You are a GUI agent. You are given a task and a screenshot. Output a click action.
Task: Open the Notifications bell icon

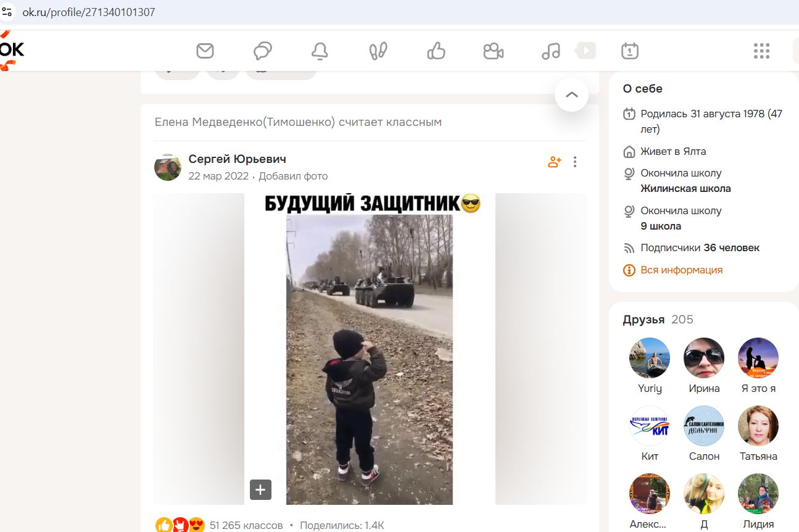point(320,51)
